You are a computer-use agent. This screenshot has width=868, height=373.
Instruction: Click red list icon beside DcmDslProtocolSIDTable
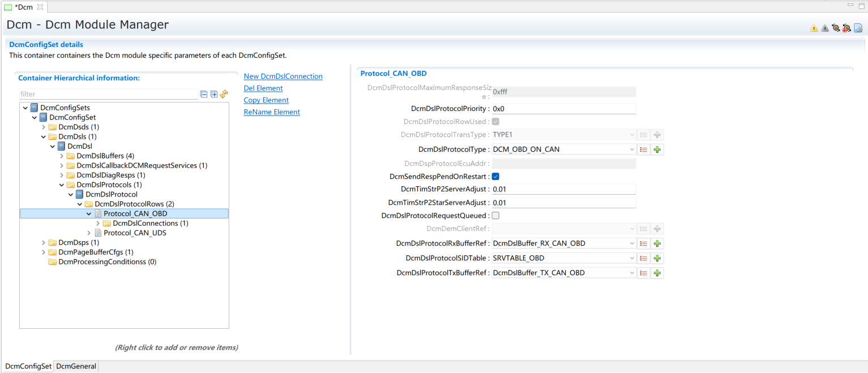click(643, 258)
